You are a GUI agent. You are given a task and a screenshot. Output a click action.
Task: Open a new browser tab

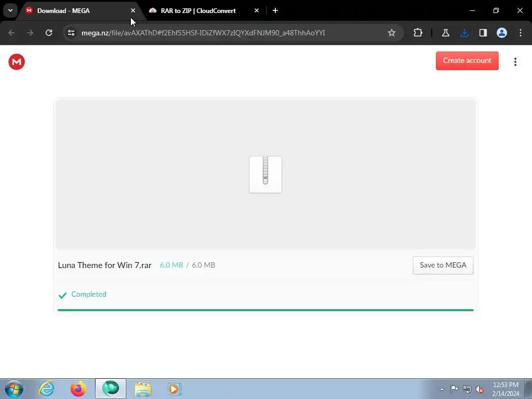(x=275, y=11)
